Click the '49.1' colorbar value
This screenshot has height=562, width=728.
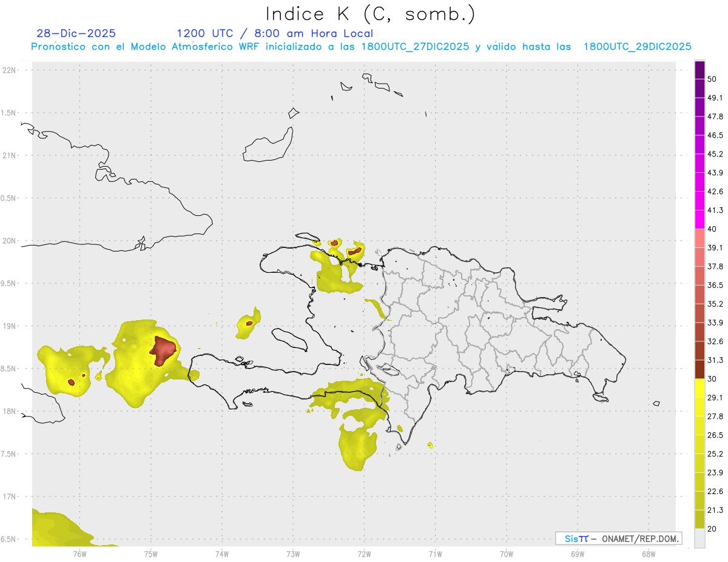(x=715, y=98)
